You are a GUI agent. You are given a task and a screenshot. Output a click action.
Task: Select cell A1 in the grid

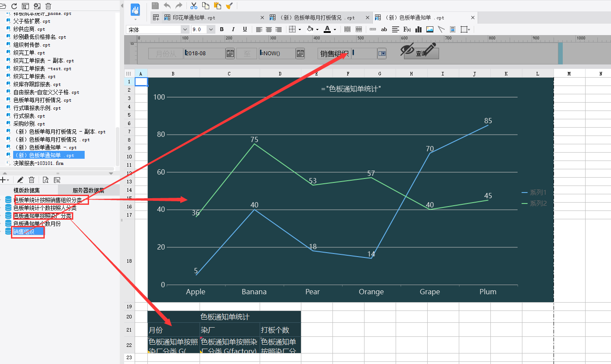(x=141, y=82)
